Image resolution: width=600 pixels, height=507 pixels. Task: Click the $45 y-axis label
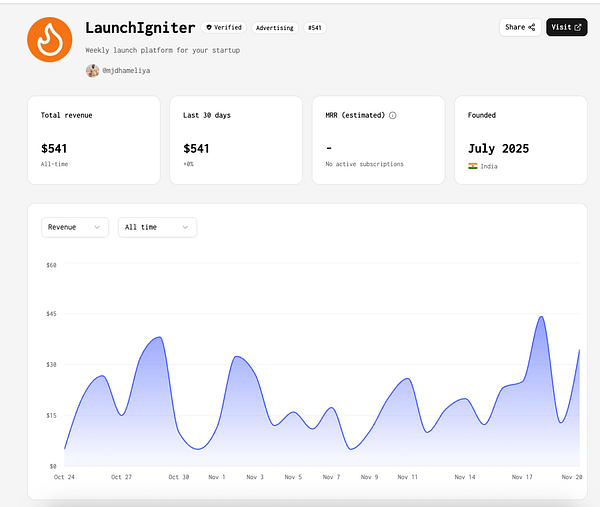coord(51,314)
